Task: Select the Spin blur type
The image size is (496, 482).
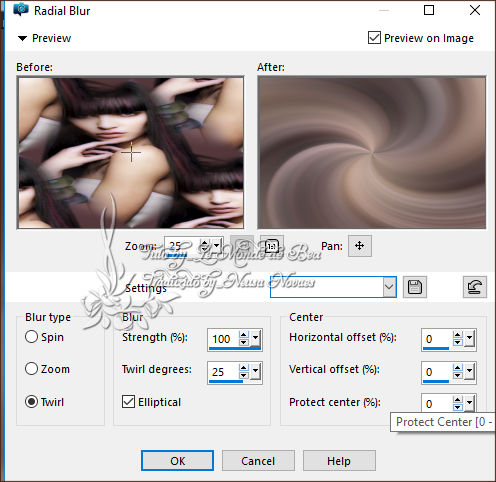Action: click(x=31, y=337)
